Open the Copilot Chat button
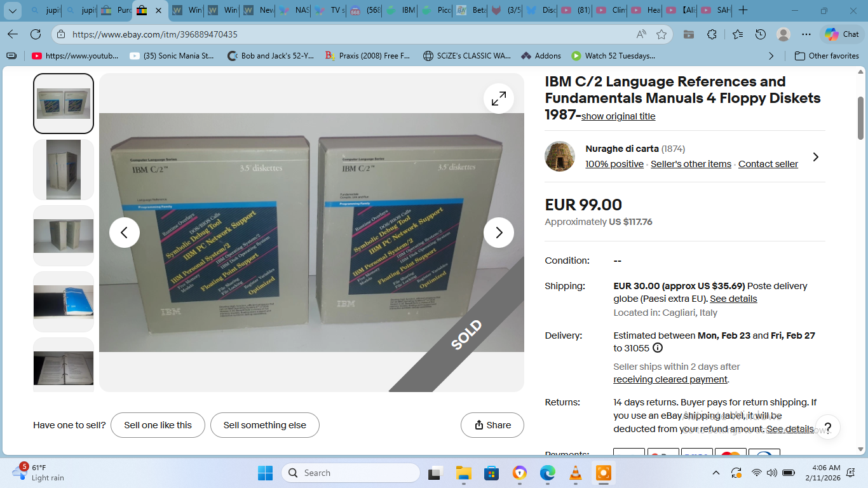 (842, 34)
